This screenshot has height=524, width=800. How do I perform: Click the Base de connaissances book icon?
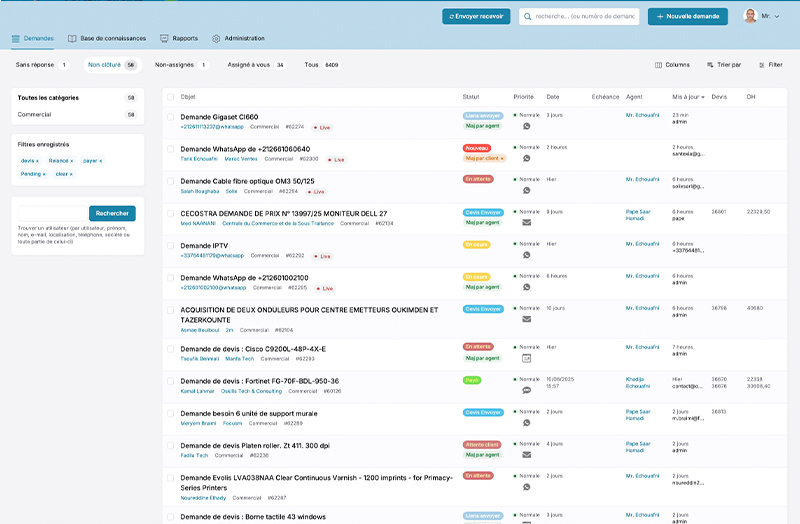72,39
